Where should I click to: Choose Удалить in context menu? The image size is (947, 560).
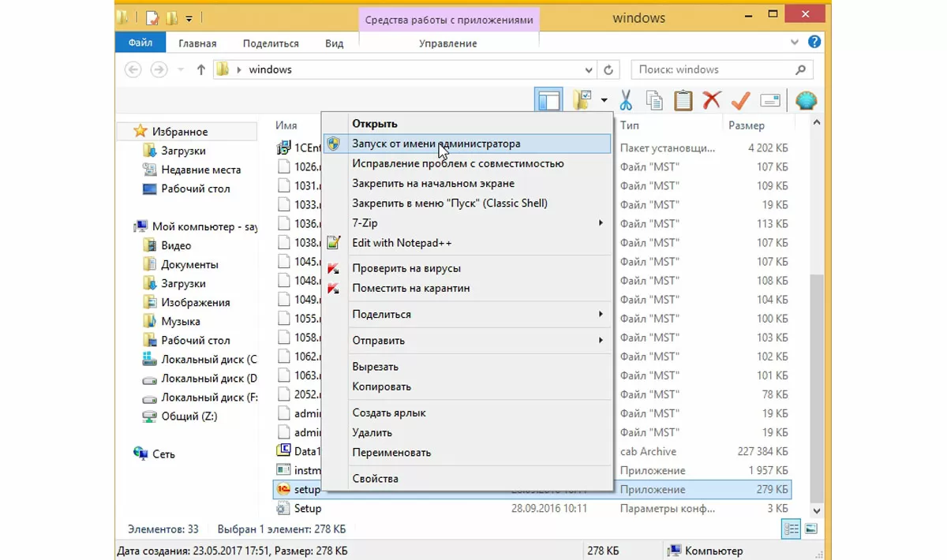point(467,432)
